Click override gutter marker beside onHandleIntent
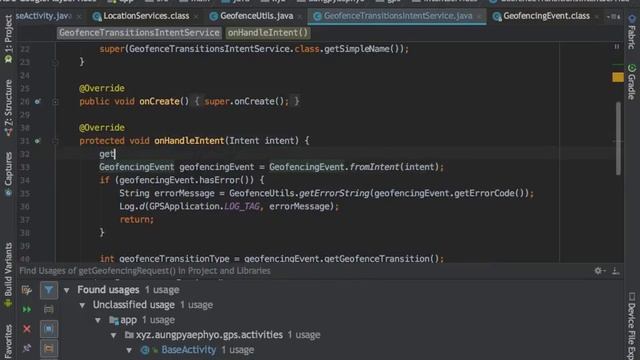This screenshot has height=360, width=640. tap(38, 141)
